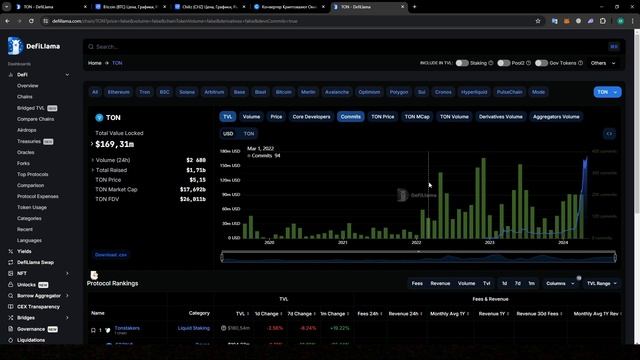Bookmark the Tonstakers protocol row
The height and width of the screenshot is (360, 640).
(x=93, y=330)
